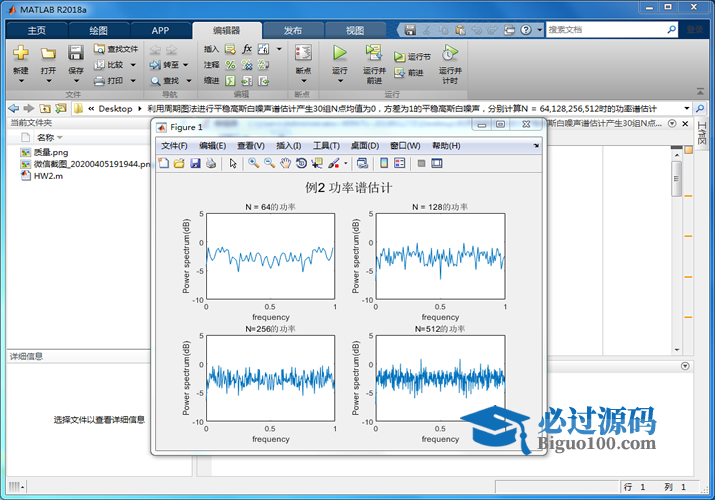Toggle the pan hand tool in Figure 1
Viewport: 715px width, 500px height.
tap(285, 163)
